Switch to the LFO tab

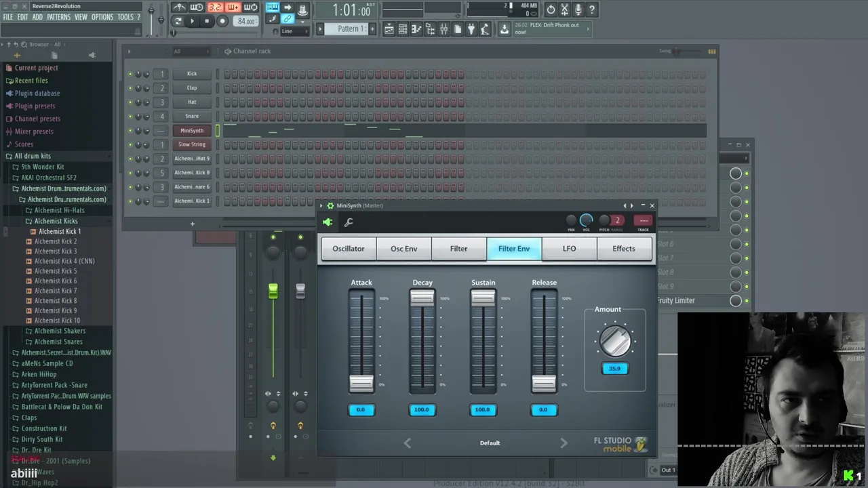[x=569, y=249]
